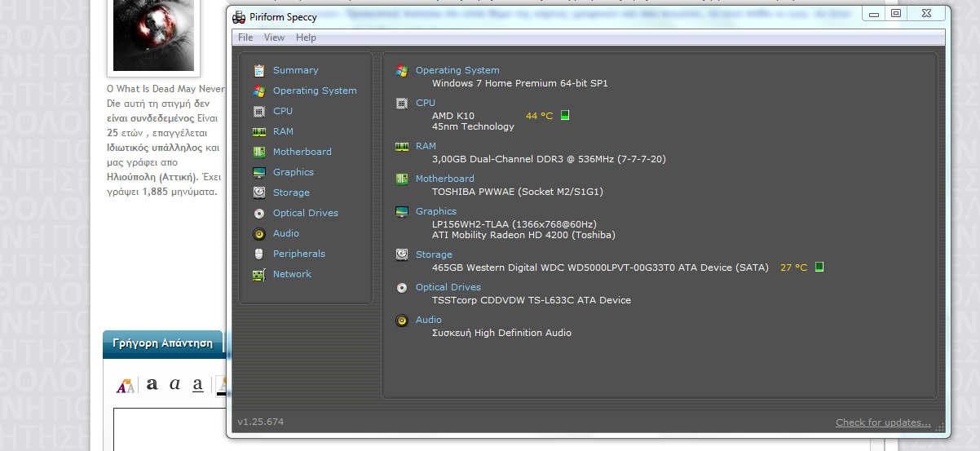Open the Help menu in Speccy
Image resolution: width=980 pixels, height=451 pixels.
pos(306,38)
